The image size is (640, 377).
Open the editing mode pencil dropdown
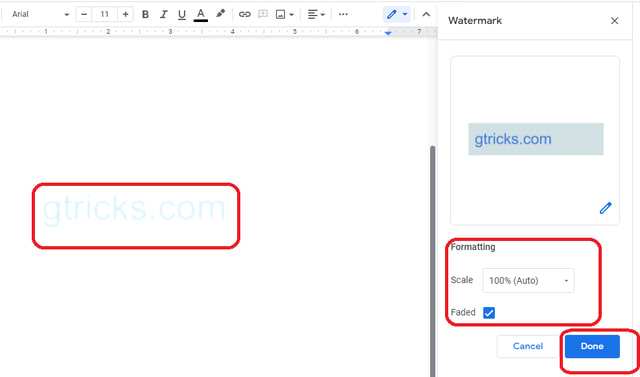point(397,15)
